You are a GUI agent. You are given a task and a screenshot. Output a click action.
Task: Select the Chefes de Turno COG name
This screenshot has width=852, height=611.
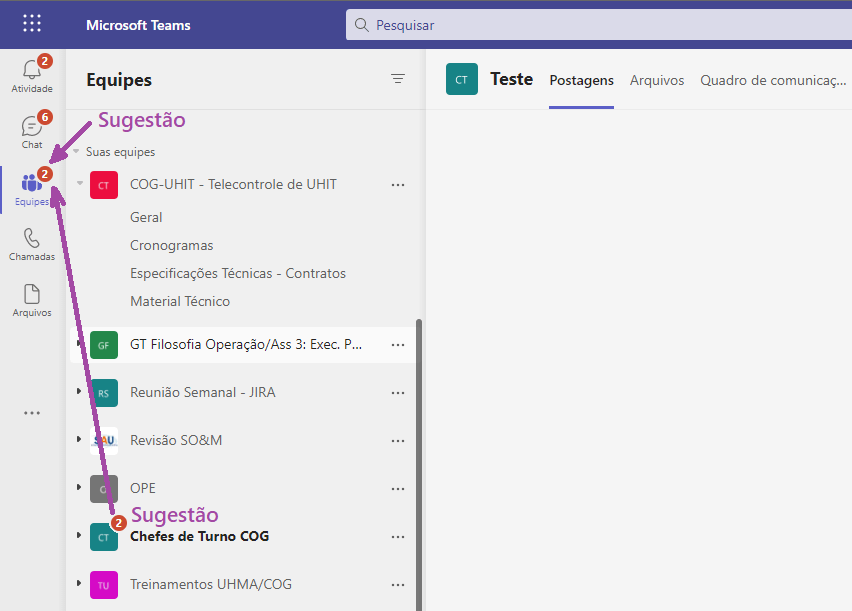[x=199, y=537]
